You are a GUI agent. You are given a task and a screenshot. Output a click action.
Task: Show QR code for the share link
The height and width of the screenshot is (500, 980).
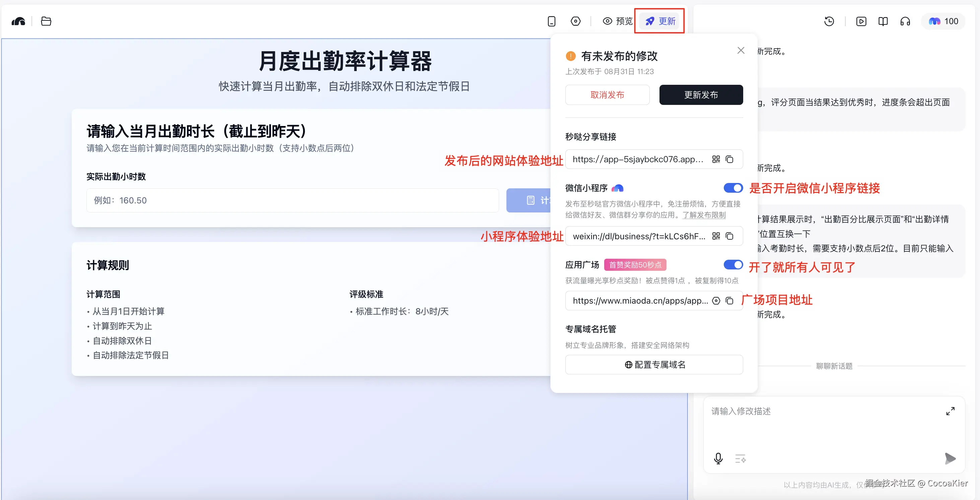point(716,159)
